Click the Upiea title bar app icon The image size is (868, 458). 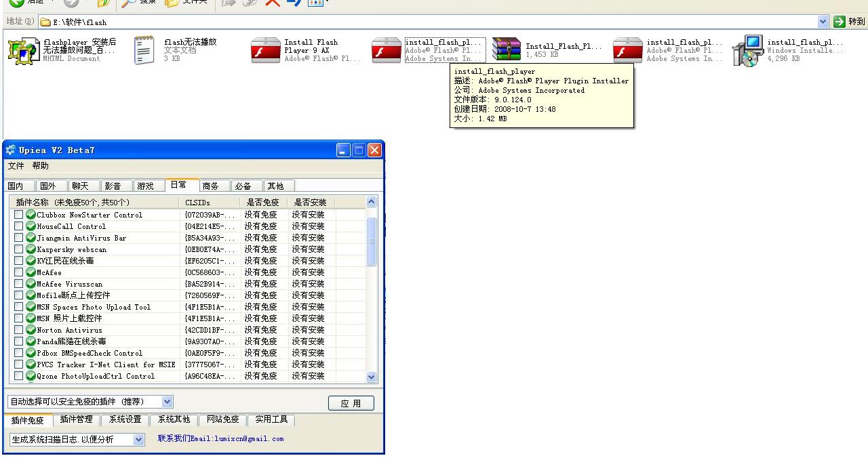pos(10,150)
